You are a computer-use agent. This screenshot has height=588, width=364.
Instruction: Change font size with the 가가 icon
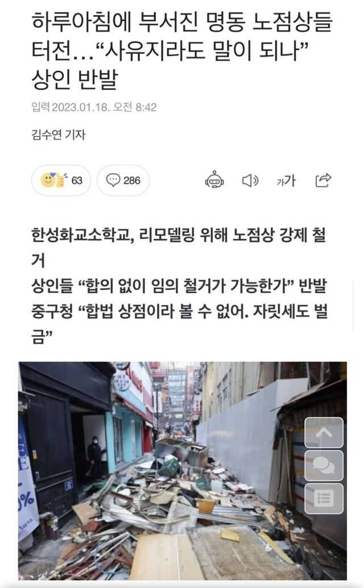point(287,181)
